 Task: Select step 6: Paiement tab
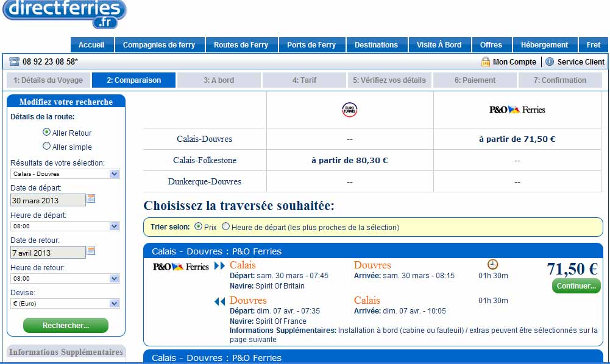pos(475,80)
